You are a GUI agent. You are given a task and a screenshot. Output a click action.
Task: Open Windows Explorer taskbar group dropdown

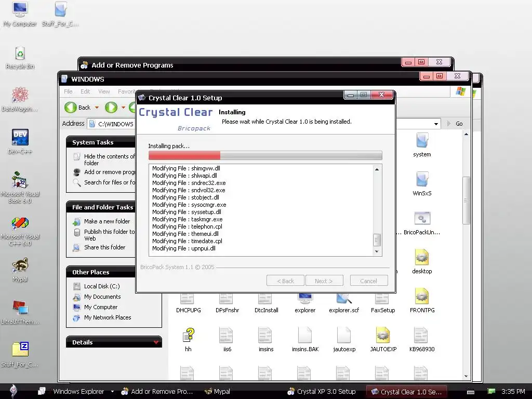click(x=112, y=392)
